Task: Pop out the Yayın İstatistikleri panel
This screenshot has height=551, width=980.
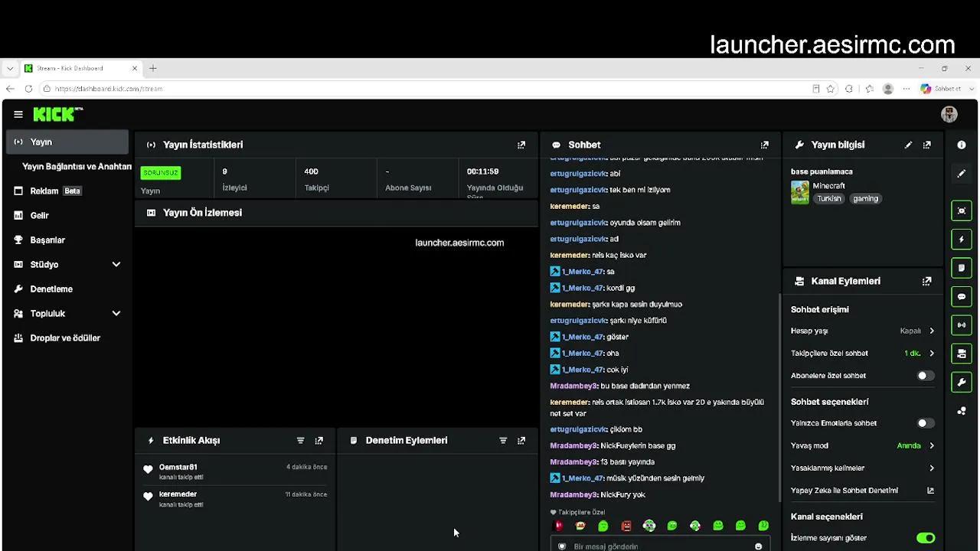Action: 521,145
